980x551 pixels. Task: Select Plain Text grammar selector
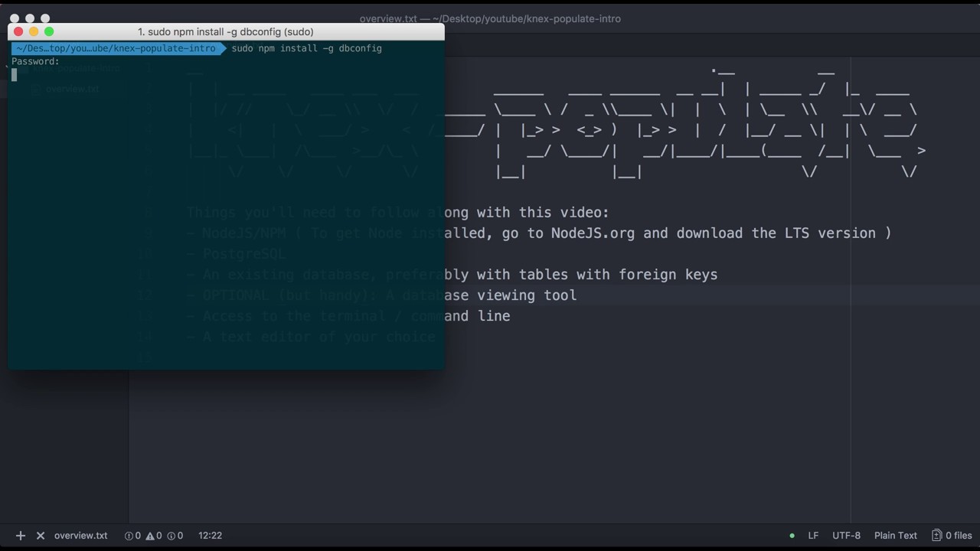pos(896,536)
